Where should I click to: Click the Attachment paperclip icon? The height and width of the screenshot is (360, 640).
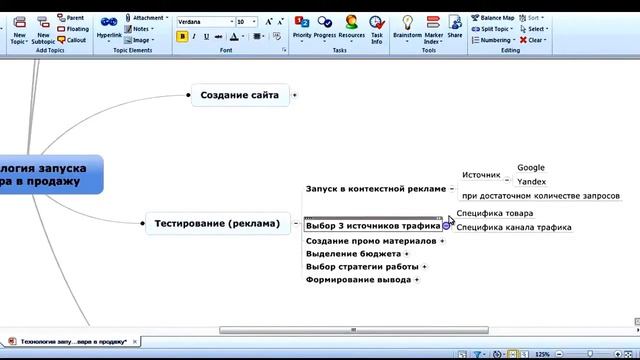pyautogui.click(x=128, y=18)
